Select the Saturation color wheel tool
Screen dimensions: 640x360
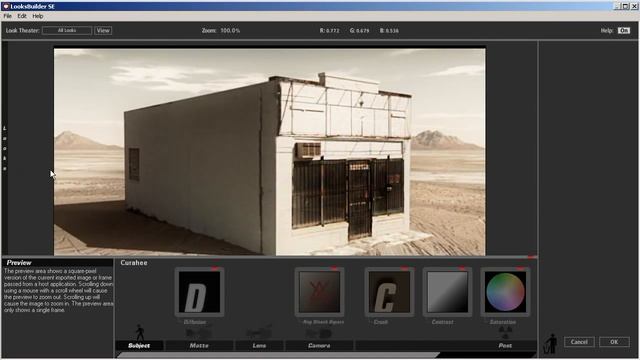coord(505,292)
